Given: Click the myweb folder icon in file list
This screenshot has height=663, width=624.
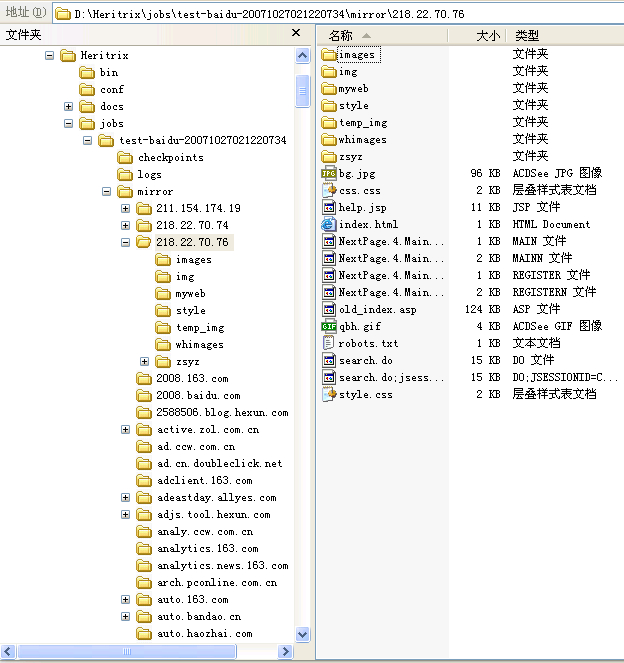Looking at the screenshot, I should click(x=328, y=88).
